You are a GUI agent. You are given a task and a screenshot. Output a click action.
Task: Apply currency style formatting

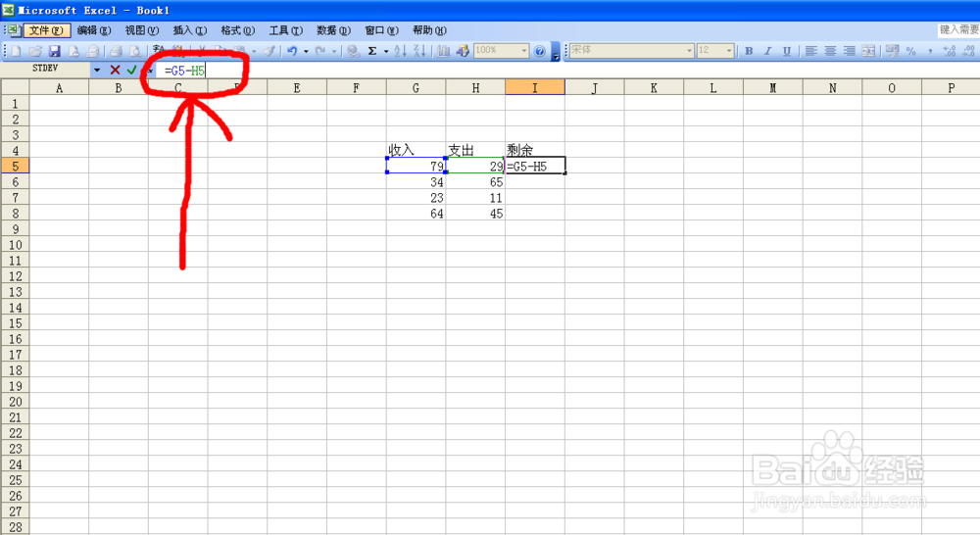coord(892,51)
